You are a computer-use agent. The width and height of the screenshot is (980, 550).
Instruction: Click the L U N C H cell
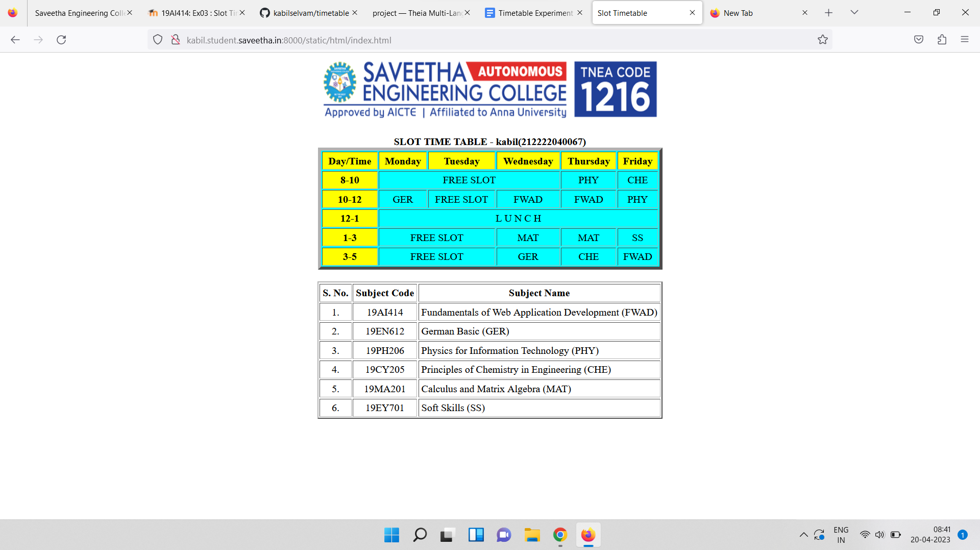(x=518, y=219)
